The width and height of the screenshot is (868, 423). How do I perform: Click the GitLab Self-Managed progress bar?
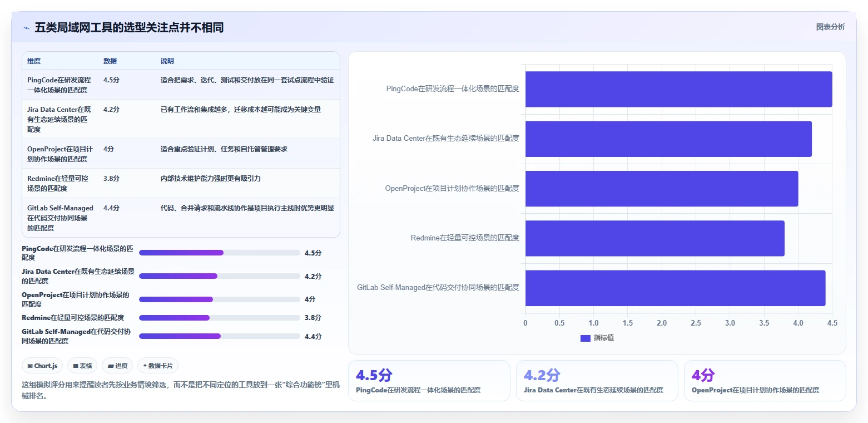[220, 336]
